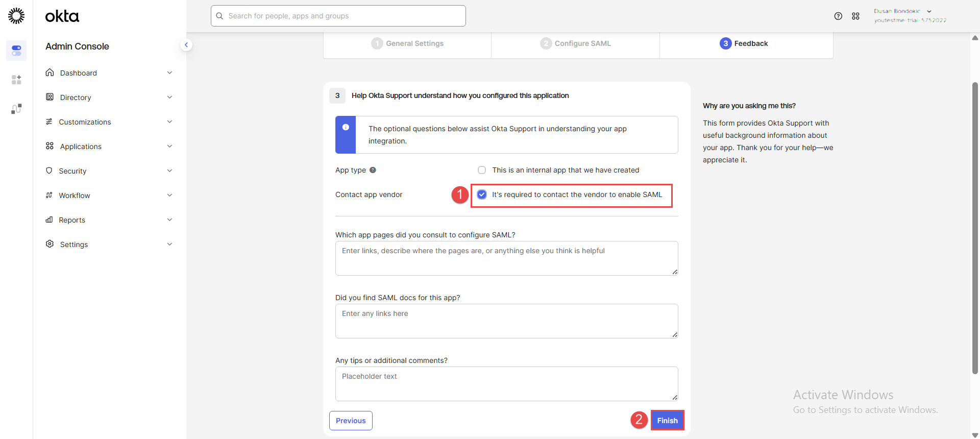This screenshot has height=439, width=980.
Task: Check the internal app checkbox
Action: [x=482, y=170]
